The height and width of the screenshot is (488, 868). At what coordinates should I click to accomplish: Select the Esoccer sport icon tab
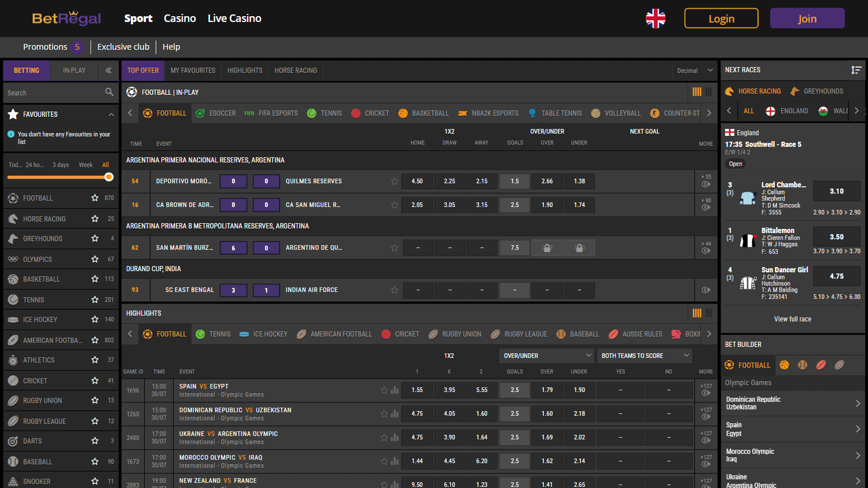point(215,113)
